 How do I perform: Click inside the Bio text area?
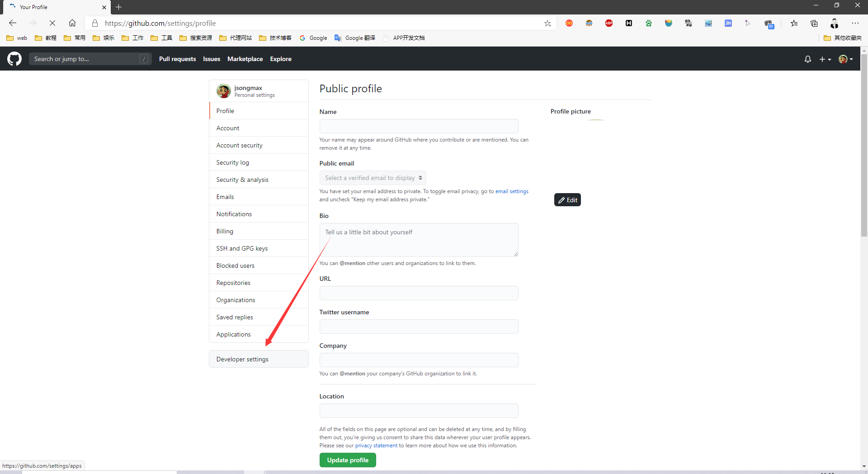419,240
